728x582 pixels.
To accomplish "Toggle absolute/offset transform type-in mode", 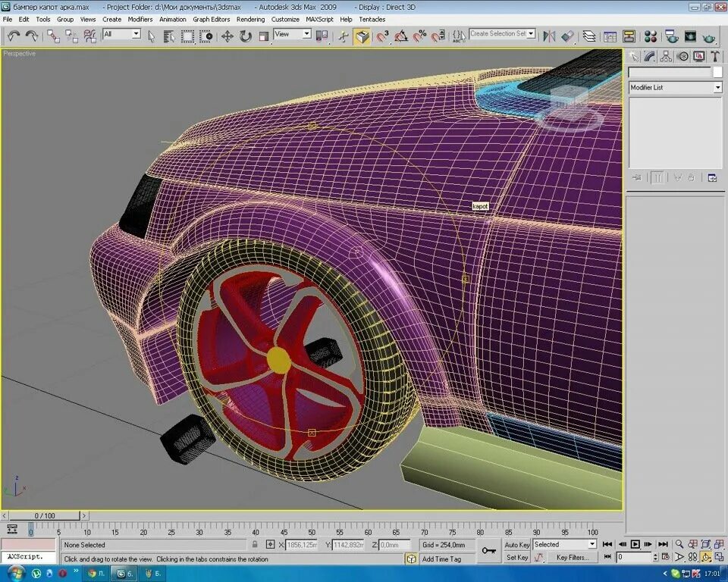I will 271,545.
